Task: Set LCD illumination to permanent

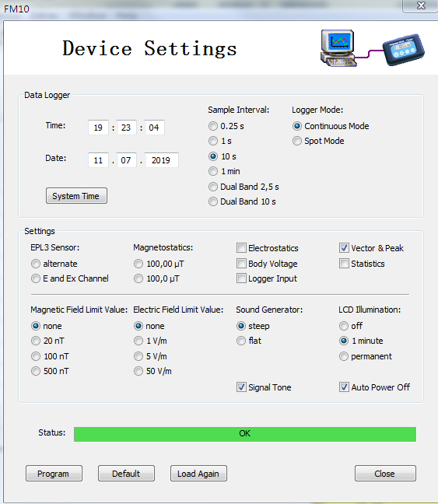Action: pyautogui.click(x=344, y=356)
